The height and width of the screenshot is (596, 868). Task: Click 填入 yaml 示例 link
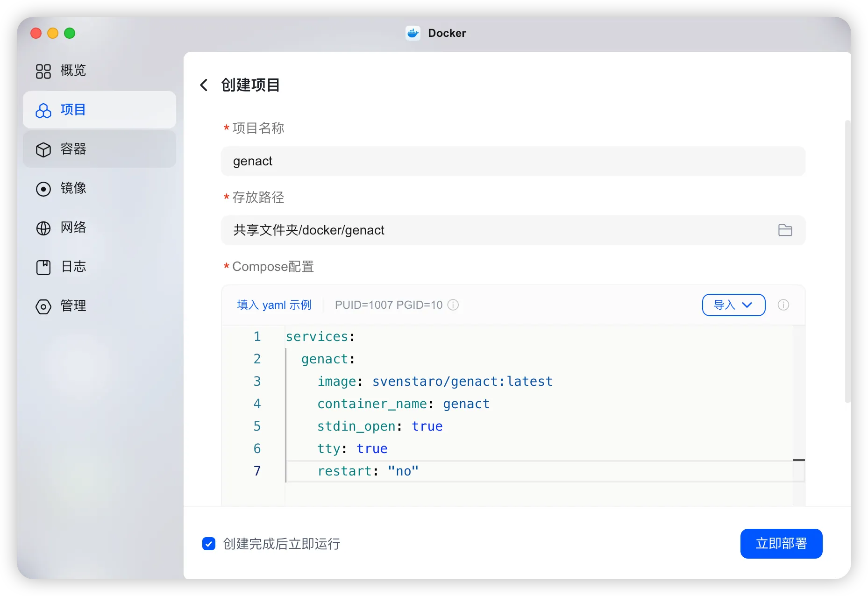tap(274, 305)
